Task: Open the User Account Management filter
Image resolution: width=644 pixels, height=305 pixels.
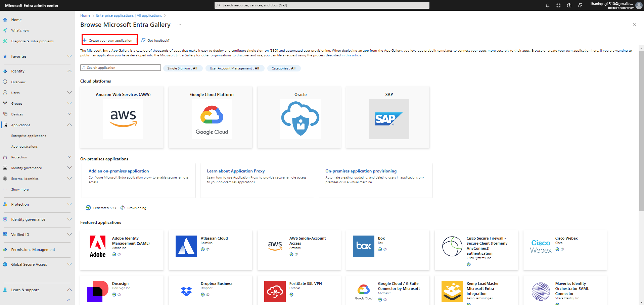Action: pyautogui.click(x=235, y=68)
